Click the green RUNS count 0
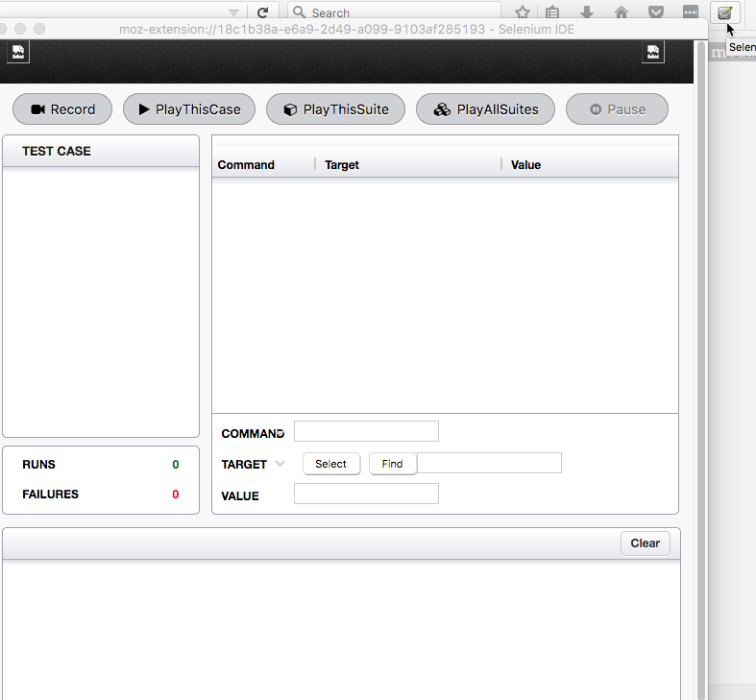The width and height of the screenshot is (756, 700). pyautogui.click(x=176, y=464)
